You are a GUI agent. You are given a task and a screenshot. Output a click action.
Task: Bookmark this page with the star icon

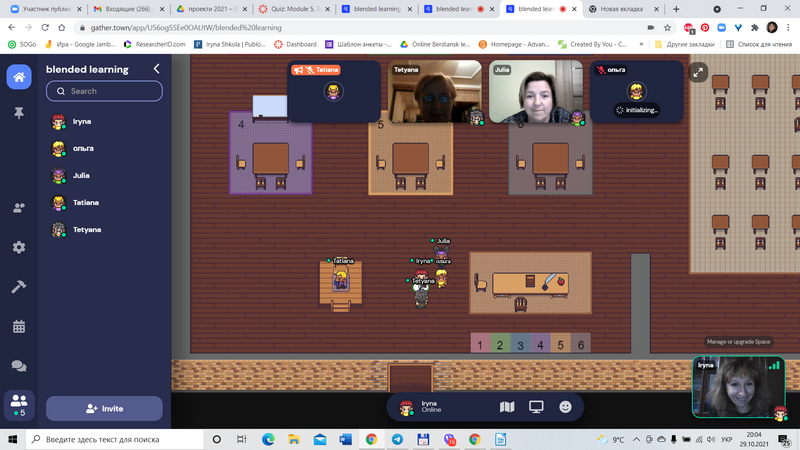(667, 28)
